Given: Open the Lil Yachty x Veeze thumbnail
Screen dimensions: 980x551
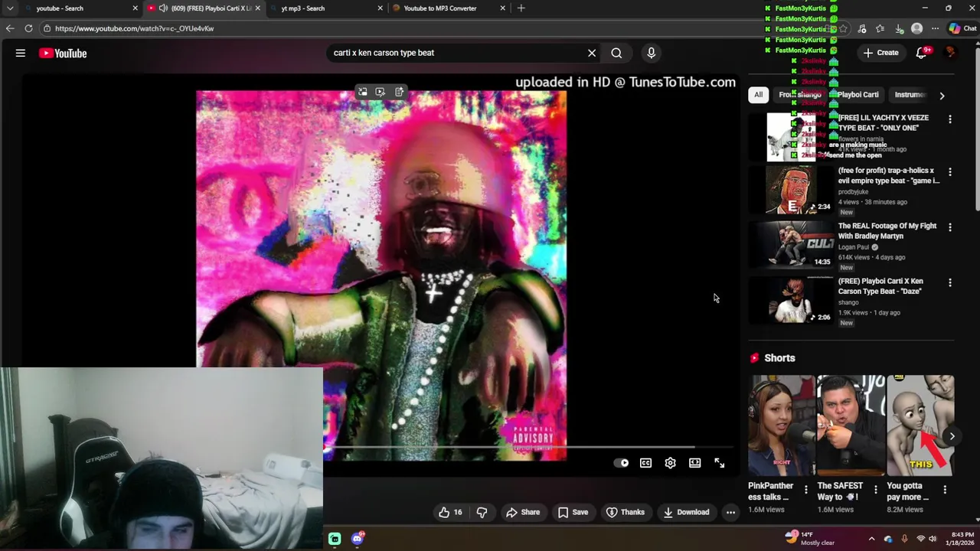Looking at the screenshot, I should pyautogui.click(x=791, y=137).
